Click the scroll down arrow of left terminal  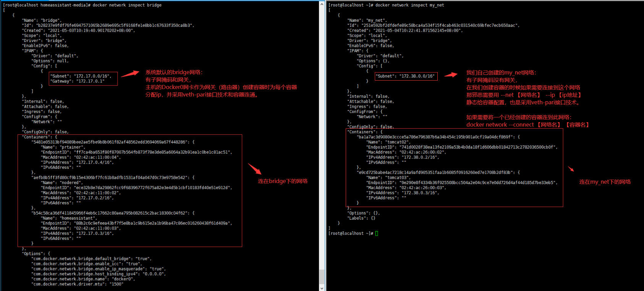pyautogui.click(x=322, y=288)
